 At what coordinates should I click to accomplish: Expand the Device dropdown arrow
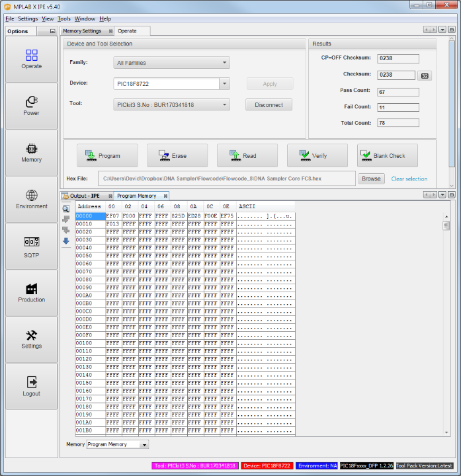(x=224, y=83)
